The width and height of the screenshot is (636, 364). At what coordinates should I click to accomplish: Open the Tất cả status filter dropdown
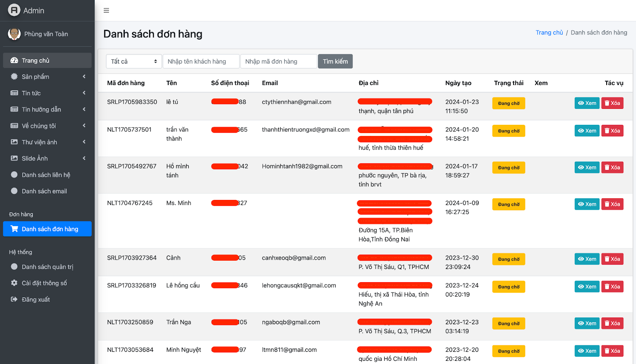pos(134,62)
